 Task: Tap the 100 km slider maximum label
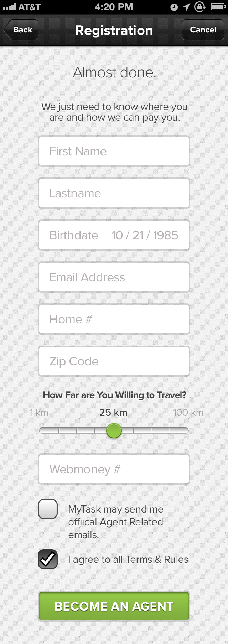click(x=188, y=412)
